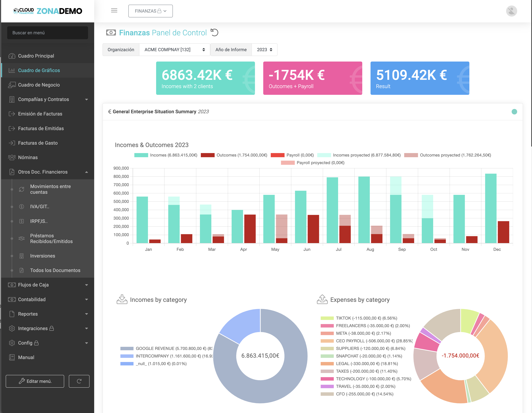Open the FINANZAS dropdown

pyautogui.click(x=150, y=11)
